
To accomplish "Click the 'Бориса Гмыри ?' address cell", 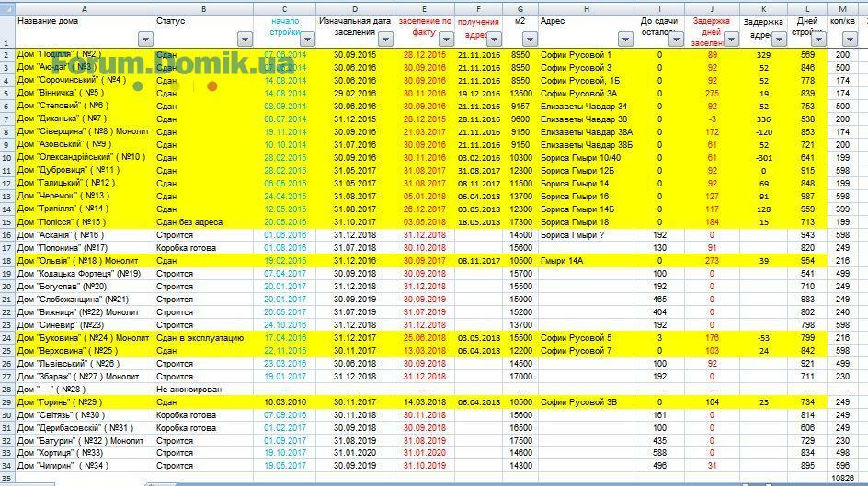I will pyautogui.click(x=587, y=235).
